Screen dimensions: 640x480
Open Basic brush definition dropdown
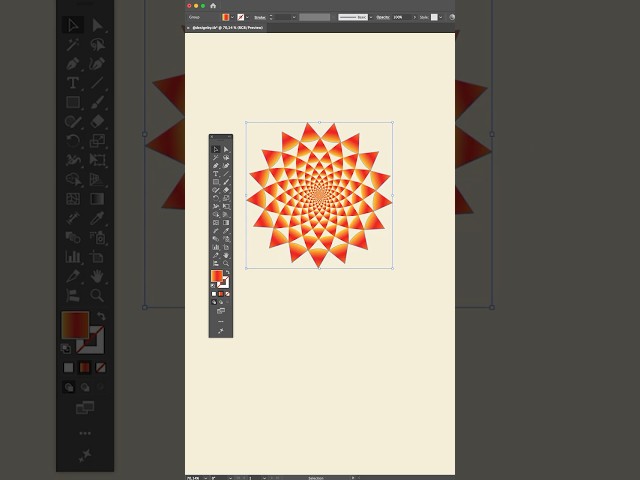point(371,17)
